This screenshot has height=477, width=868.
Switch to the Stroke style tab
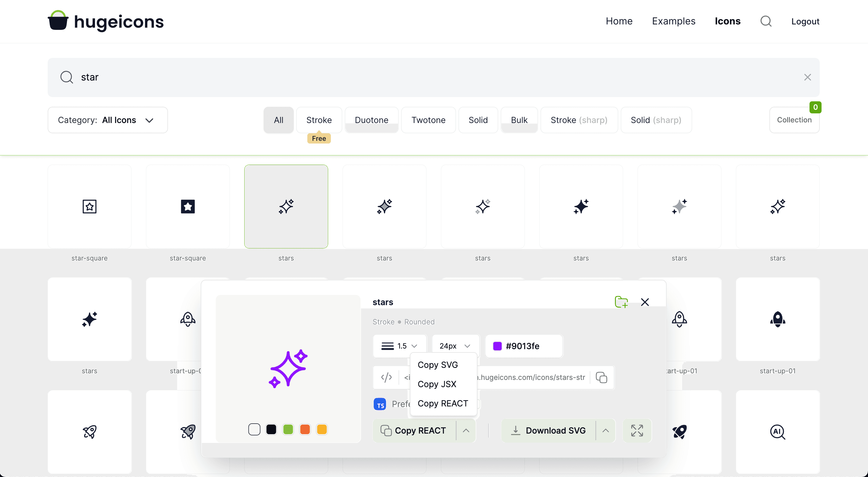click(319, 120)
